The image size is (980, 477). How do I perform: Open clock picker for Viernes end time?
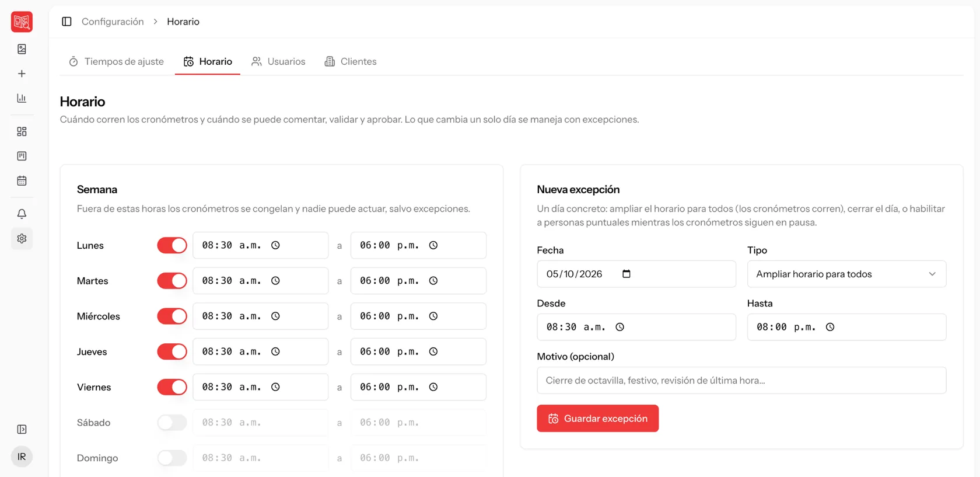tap(433, 387)
